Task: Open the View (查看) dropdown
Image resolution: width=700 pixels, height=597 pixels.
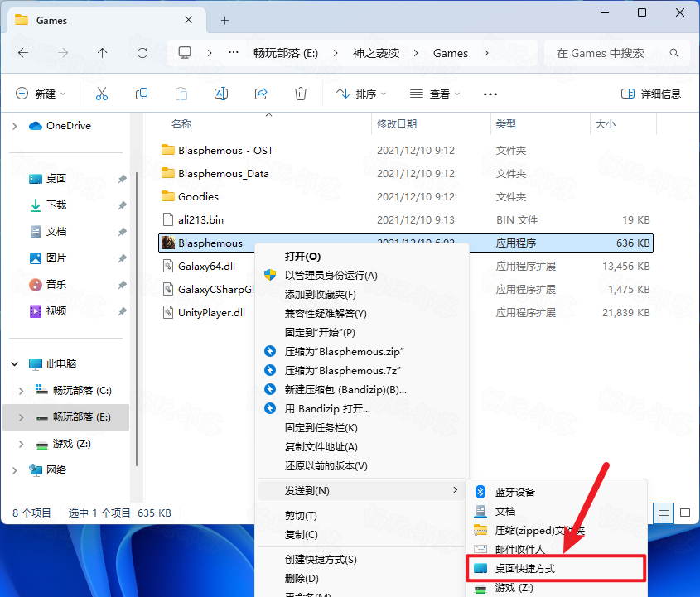Action: point(435,94)
